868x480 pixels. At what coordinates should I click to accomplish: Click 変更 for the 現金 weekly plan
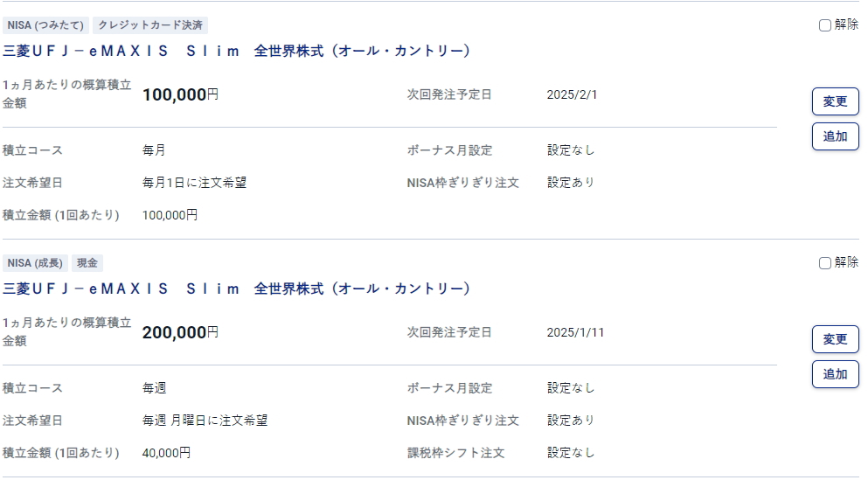(835, 339)
